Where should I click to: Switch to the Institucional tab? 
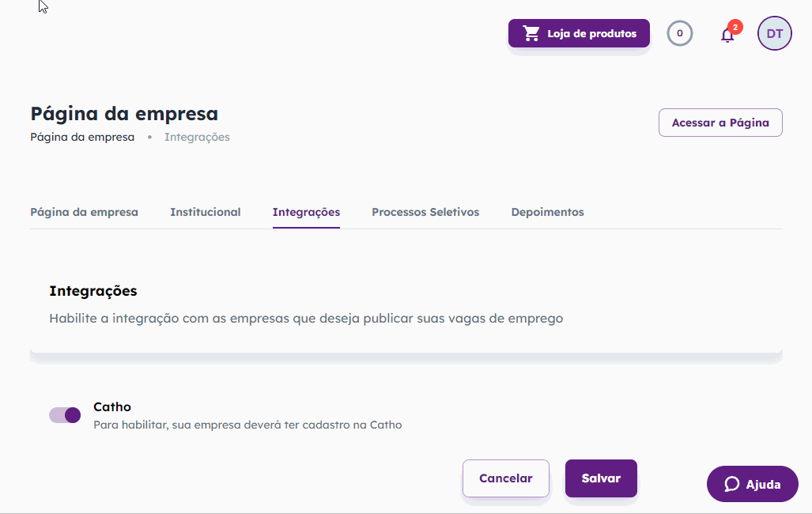(x=205, y=212)
